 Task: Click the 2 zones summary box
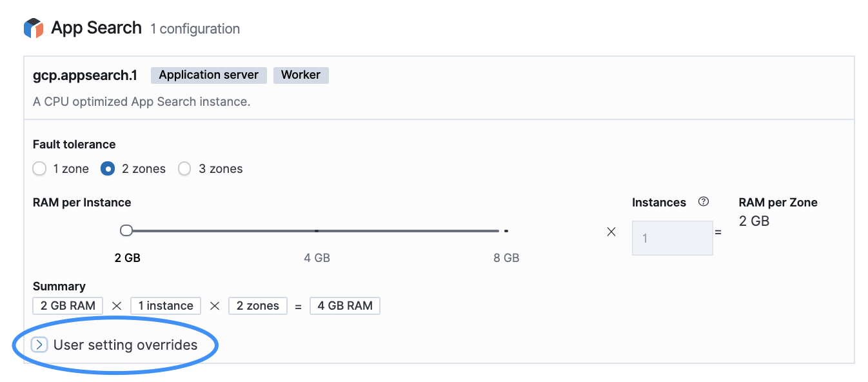[258, 306]
